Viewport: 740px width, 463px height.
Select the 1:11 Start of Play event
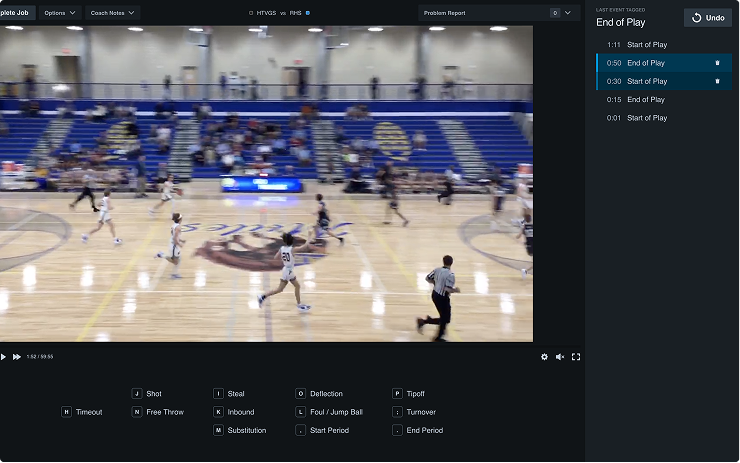click(x=664, y=45)
